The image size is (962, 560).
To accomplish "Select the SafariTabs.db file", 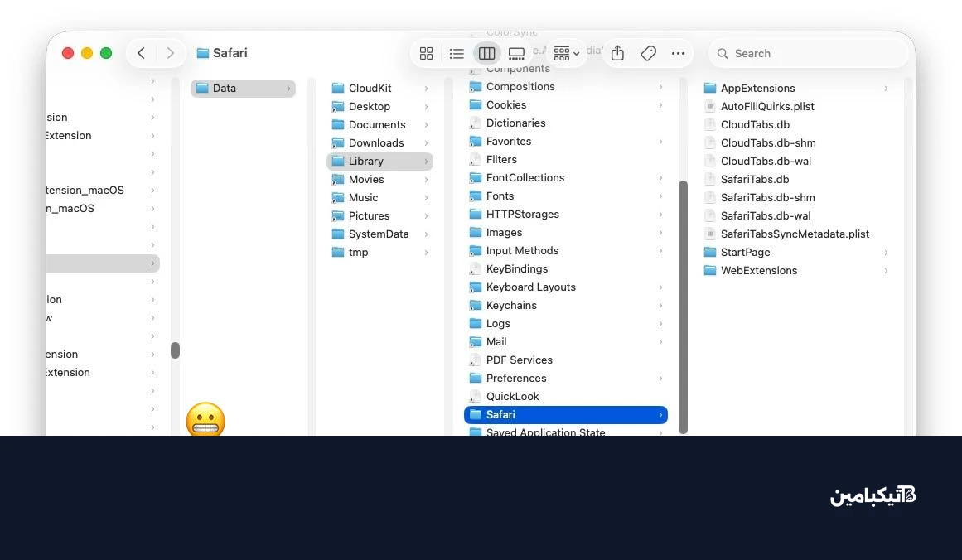I will [x=755, y=179].
